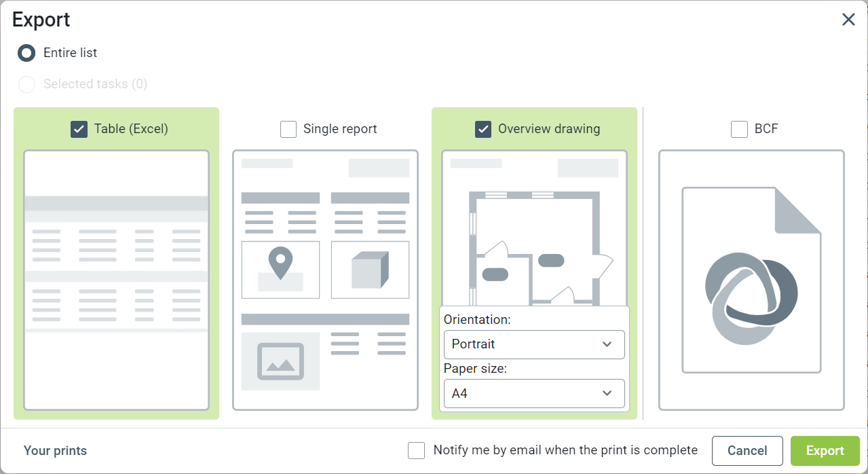Screen dimensions: 868x474
Task: Click the green Export button
Action: [825, 451]
